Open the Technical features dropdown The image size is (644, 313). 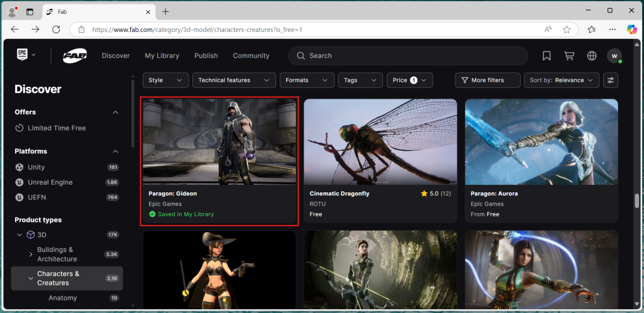point(234,80)
